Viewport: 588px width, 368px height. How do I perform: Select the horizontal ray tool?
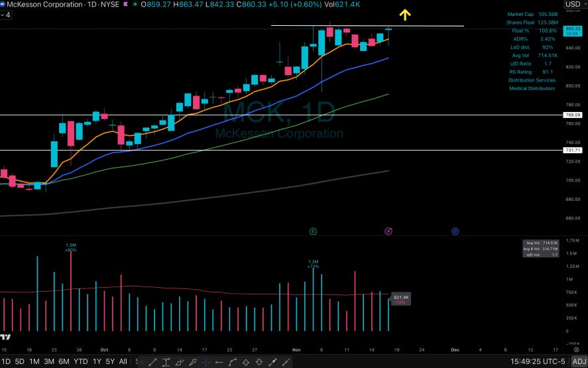tap(219, 362)
